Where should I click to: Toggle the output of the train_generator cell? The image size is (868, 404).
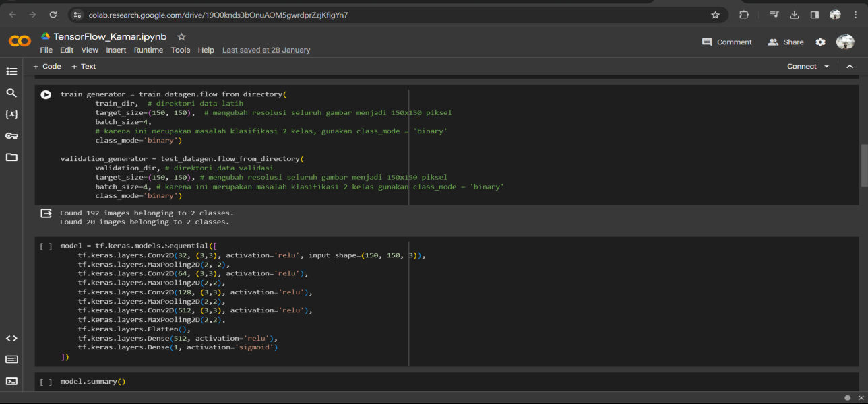coord(46,213)
